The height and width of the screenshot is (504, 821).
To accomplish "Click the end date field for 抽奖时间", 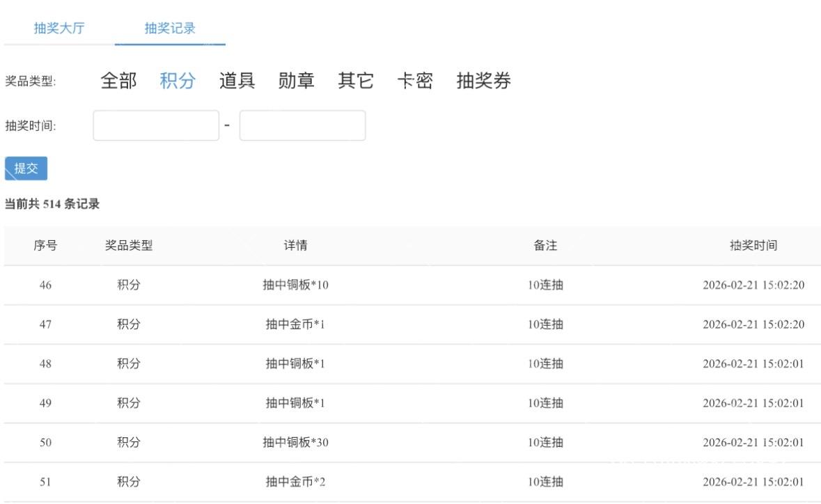I will pos(302,126).
